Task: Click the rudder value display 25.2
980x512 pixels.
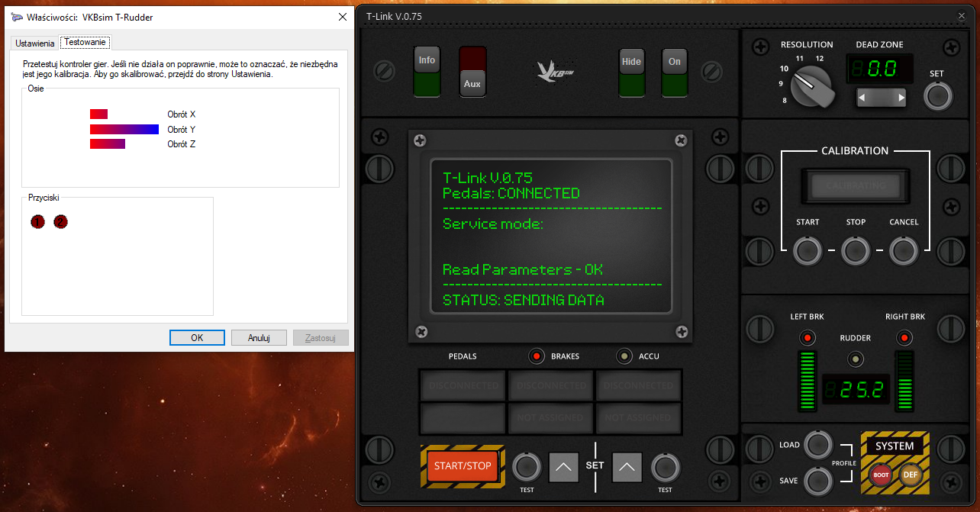Action: 856,390
